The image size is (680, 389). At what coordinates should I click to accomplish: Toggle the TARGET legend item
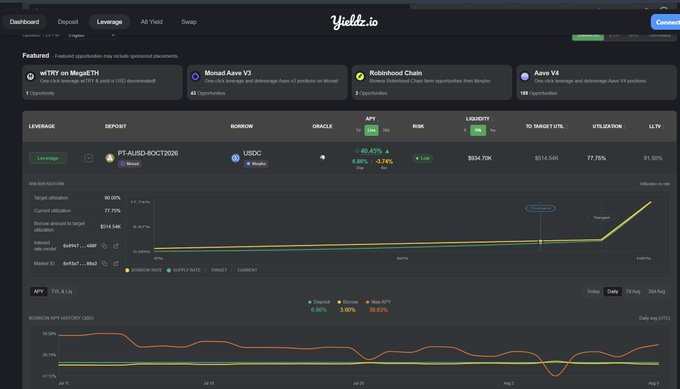click(219, 270)
